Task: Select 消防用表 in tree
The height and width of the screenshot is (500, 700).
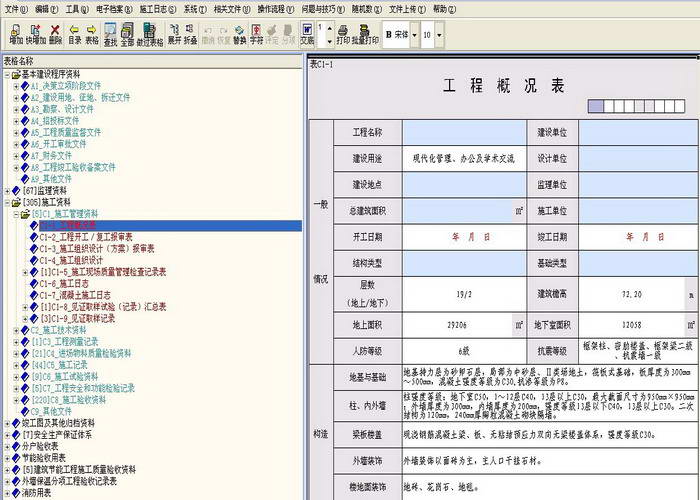Action: click(36, 493)
